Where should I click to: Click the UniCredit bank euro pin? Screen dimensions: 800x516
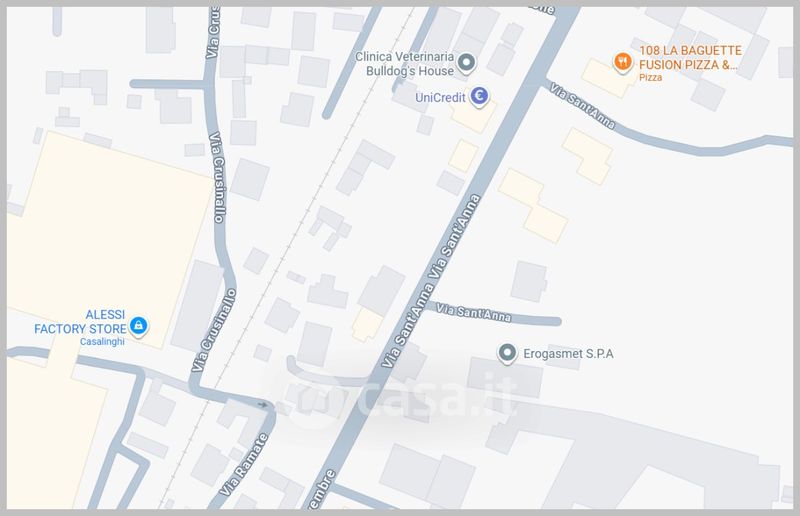coord(479,96)
